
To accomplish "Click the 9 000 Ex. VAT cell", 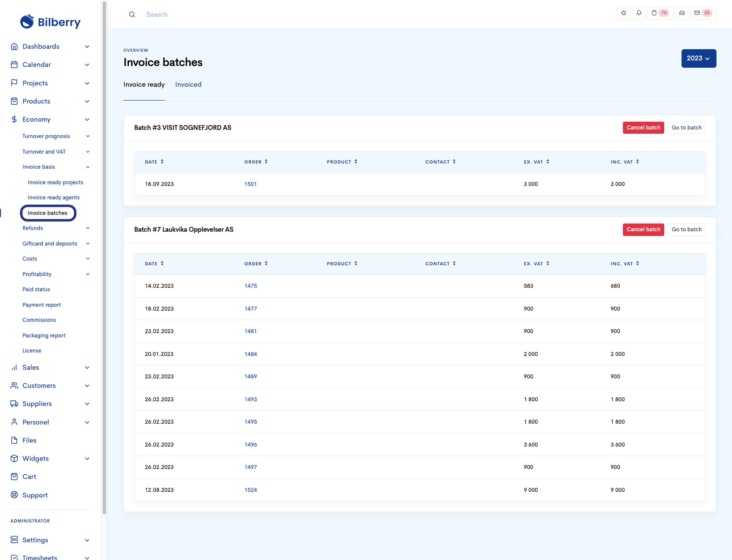I will [531, 490].
